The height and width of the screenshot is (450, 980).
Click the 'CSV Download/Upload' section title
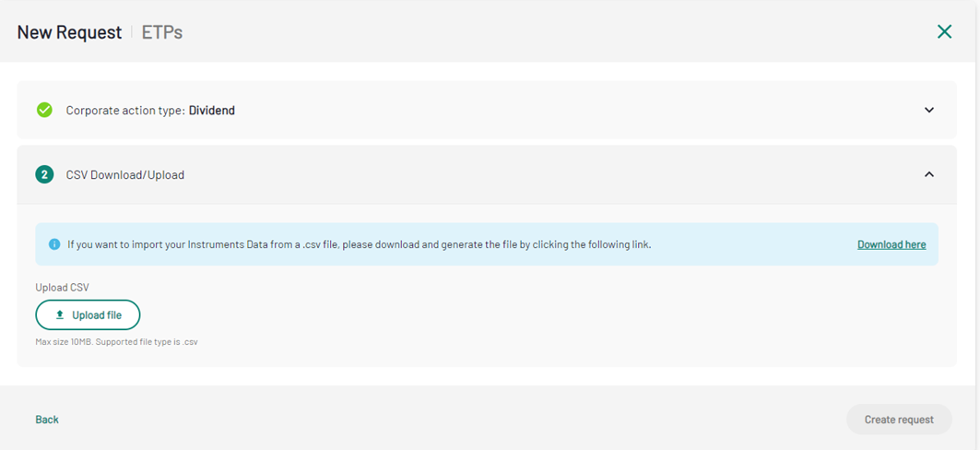[125, 175]
